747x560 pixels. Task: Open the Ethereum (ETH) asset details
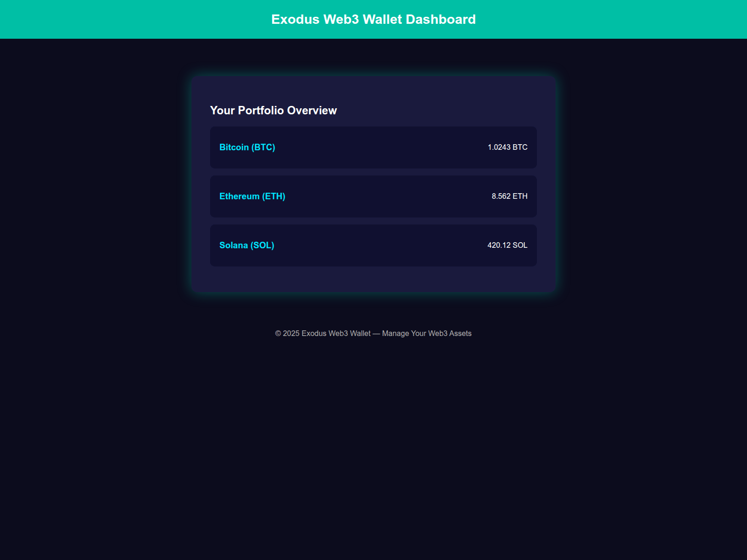pos(252,196)
